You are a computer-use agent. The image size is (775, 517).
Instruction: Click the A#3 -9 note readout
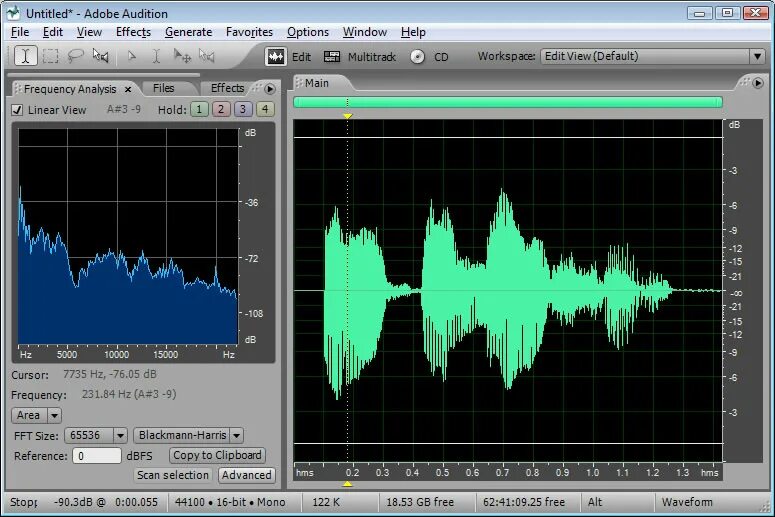(x=124, y=109)
